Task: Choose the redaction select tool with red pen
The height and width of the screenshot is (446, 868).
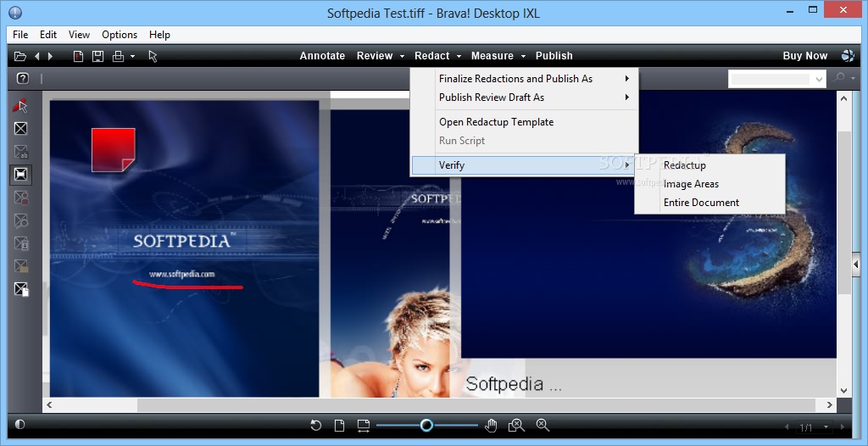Action: (20, 106)
